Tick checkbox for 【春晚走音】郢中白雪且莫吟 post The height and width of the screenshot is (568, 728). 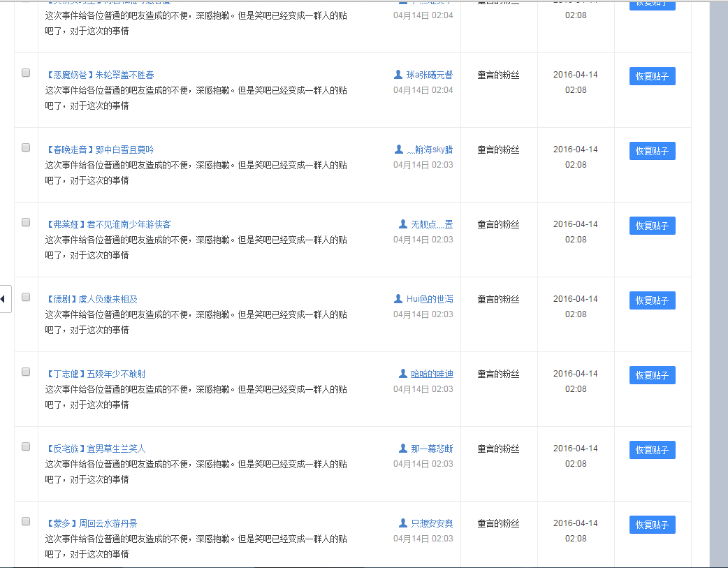[x=26, y=147]
